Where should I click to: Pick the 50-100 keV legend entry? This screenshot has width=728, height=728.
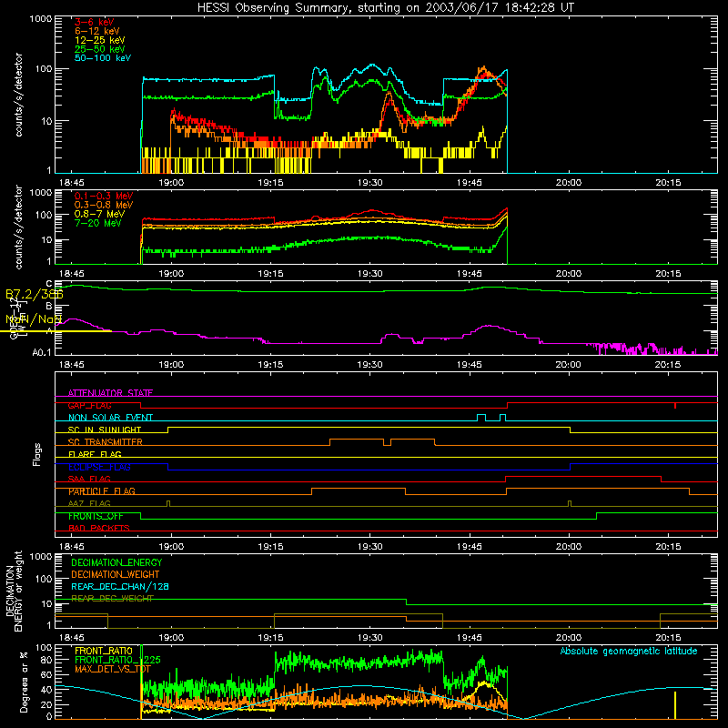coord(103,58)
